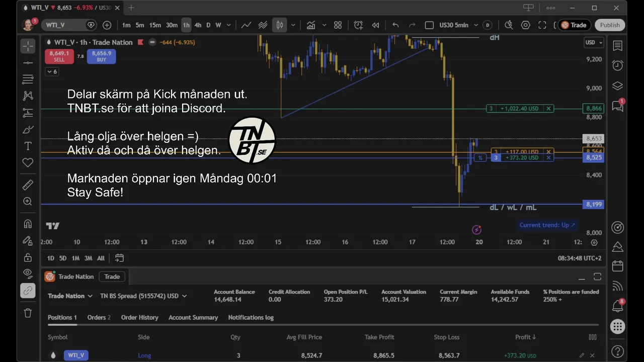Toggle magnet mode in the left toolbar
Image resolution: width=644 pixels, height=362 pixels.
coord(28,224)
